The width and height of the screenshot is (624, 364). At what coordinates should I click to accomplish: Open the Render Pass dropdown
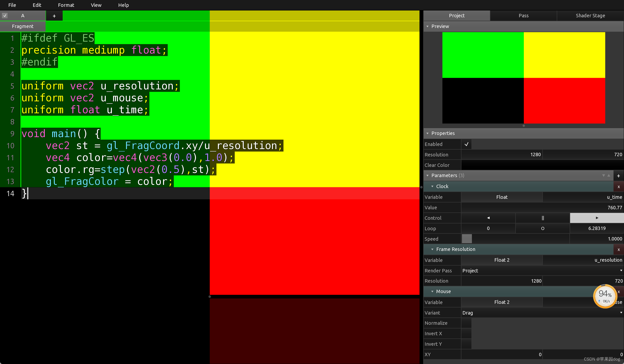(542, 270)
